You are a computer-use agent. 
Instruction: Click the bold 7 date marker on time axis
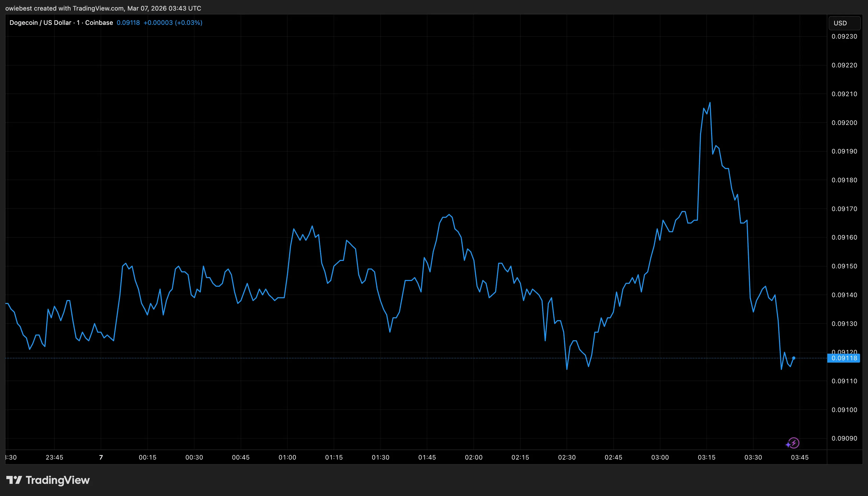coord(101,457)
